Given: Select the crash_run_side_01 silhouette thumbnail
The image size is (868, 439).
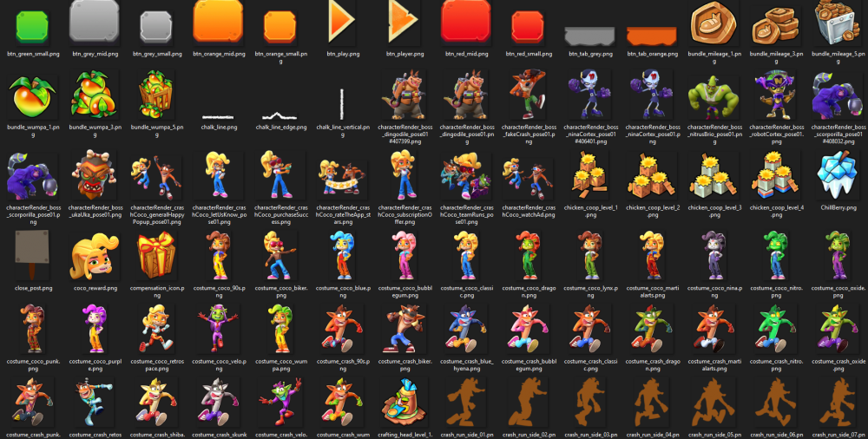Looking at the screenshot, I should (466, 402).
